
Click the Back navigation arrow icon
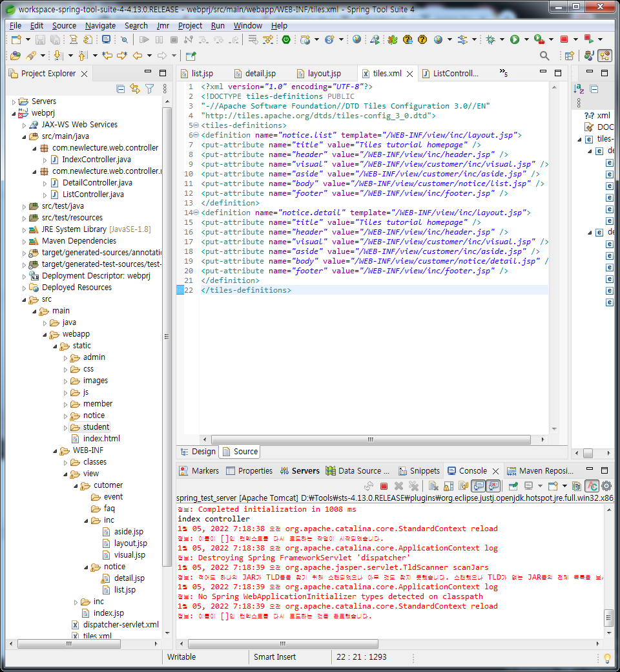pyautogui.click(x=138, y=56)
